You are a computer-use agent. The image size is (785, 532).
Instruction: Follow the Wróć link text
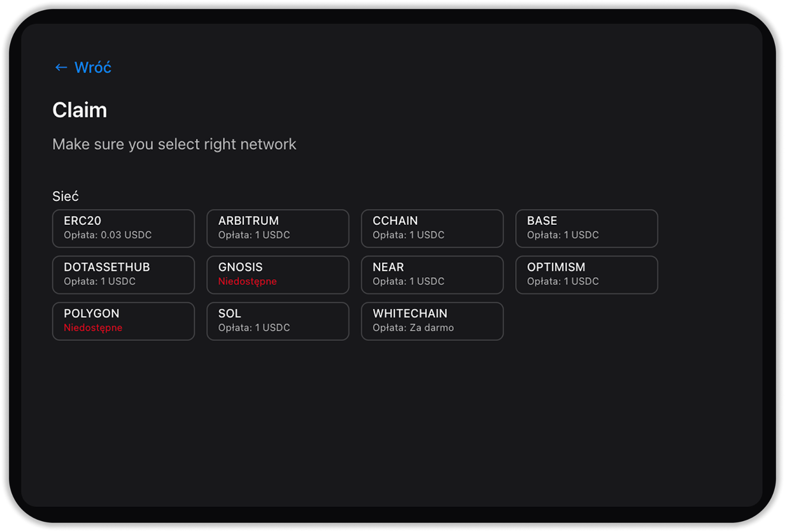click(x=93, y=67)
